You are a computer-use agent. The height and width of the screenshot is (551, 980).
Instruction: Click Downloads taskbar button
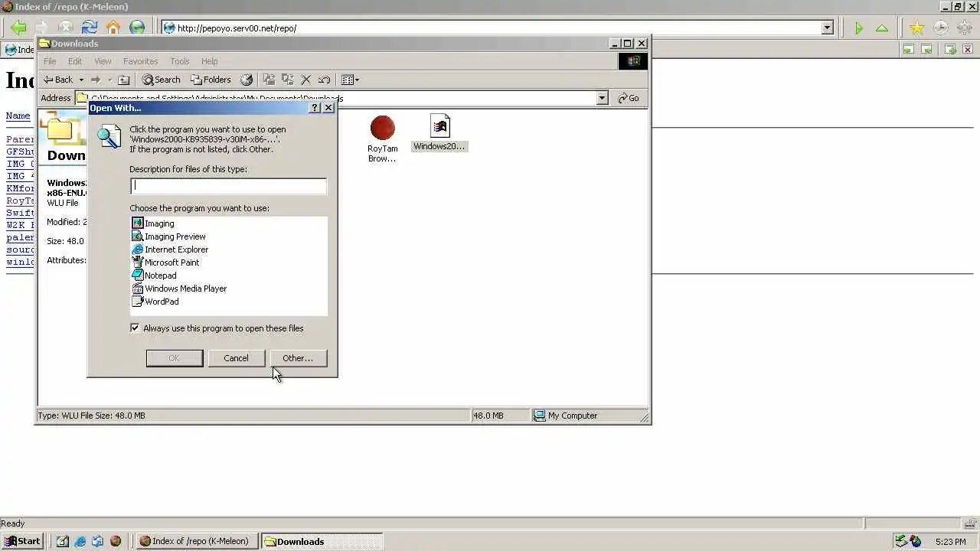[322, 541]
